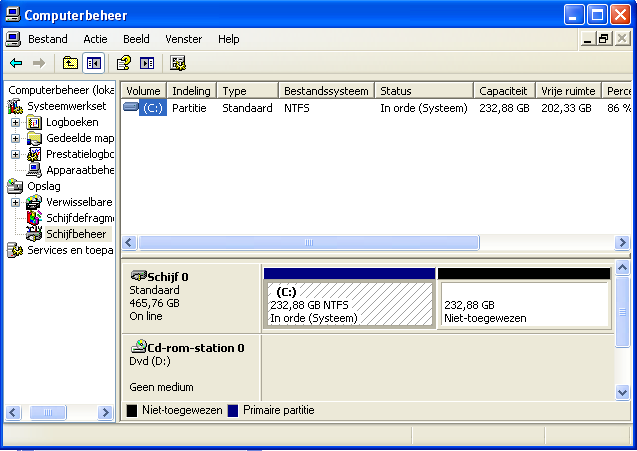Expand the Verwisselbare opslag node
Viewport: 637px width, 451px height.
[x=15, y=202]
